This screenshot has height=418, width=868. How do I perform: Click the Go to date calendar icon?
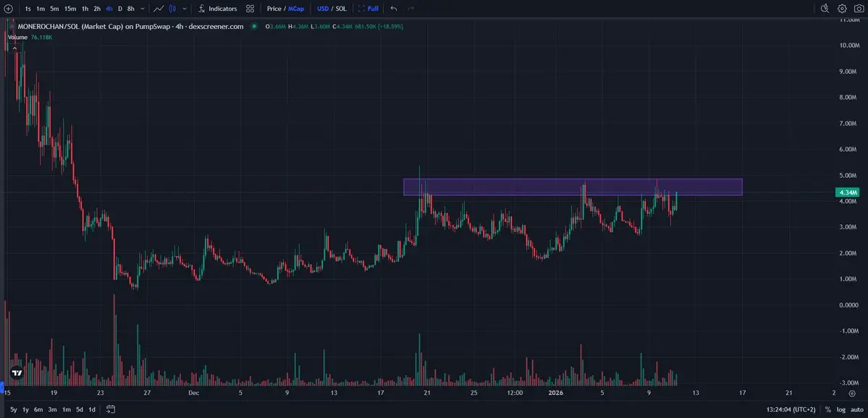(x=110, y=410)
